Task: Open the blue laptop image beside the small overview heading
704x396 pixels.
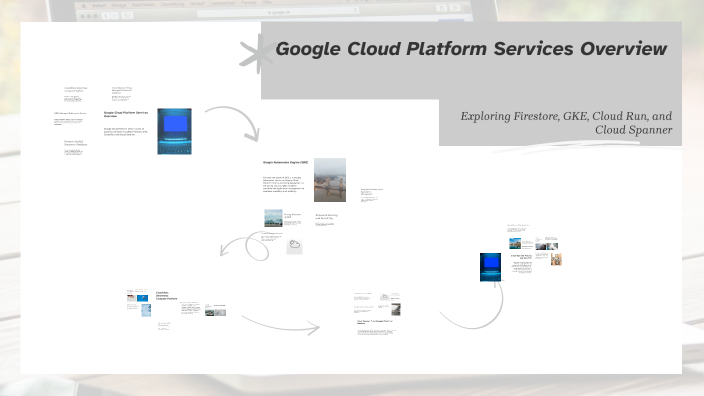Action: 174,131
